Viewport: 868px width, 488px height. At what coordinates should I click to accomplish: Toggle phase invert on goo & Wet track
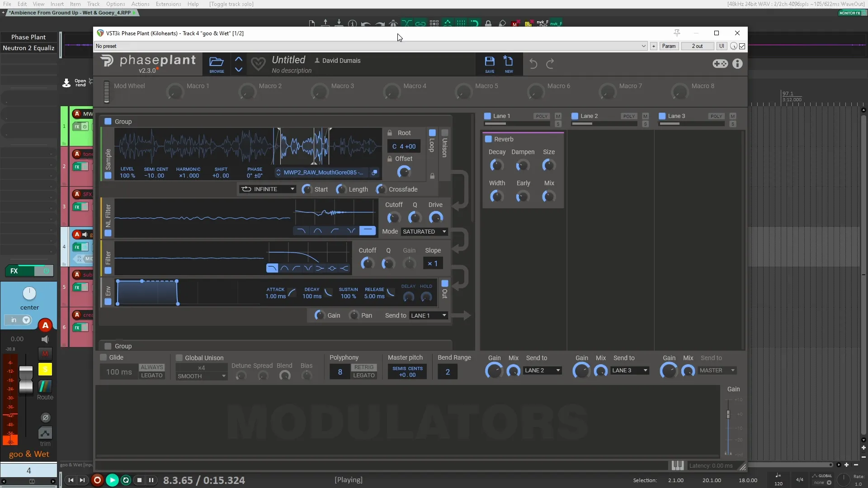click(x=45, y=418)
